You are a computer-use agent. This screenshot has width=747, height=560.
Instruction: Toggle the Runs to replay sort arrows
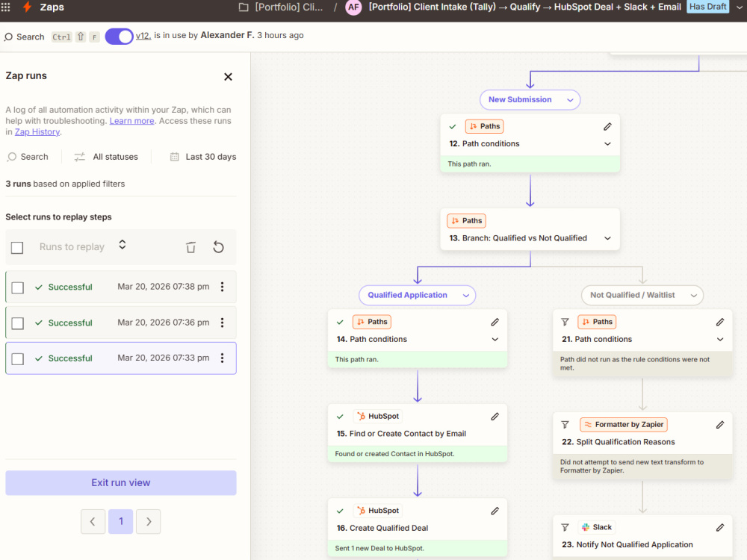coord(123,245)
